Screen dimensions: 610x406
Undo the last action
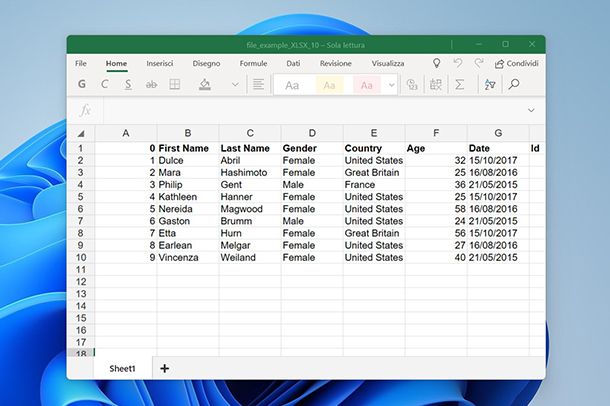tap(458, 63)
